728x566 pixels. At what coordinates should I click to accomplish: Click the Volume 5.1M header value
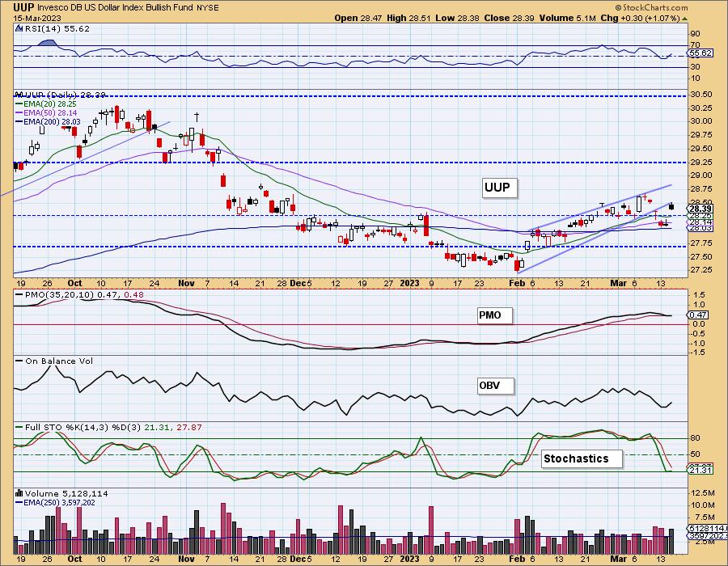568,18
